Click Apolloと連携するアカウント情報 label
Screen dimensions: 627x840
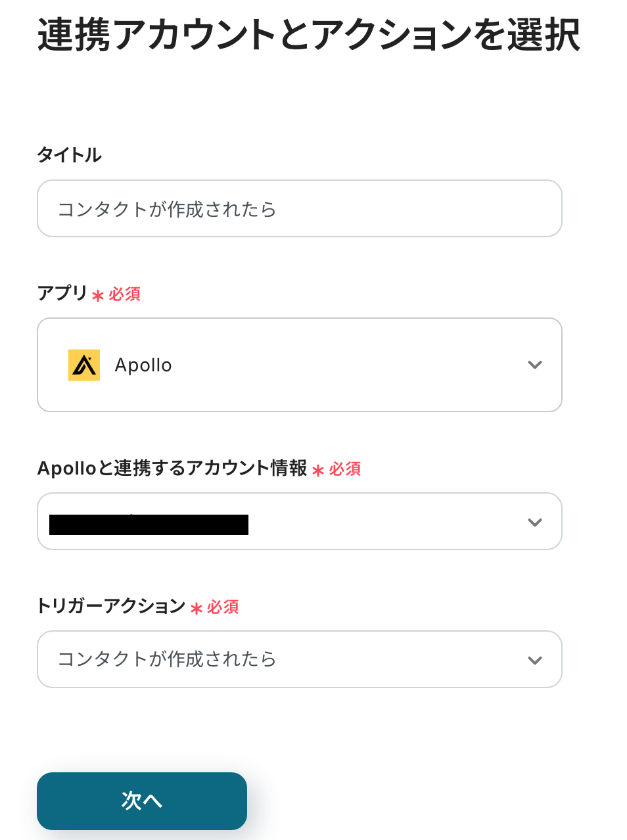coord(172,468)
